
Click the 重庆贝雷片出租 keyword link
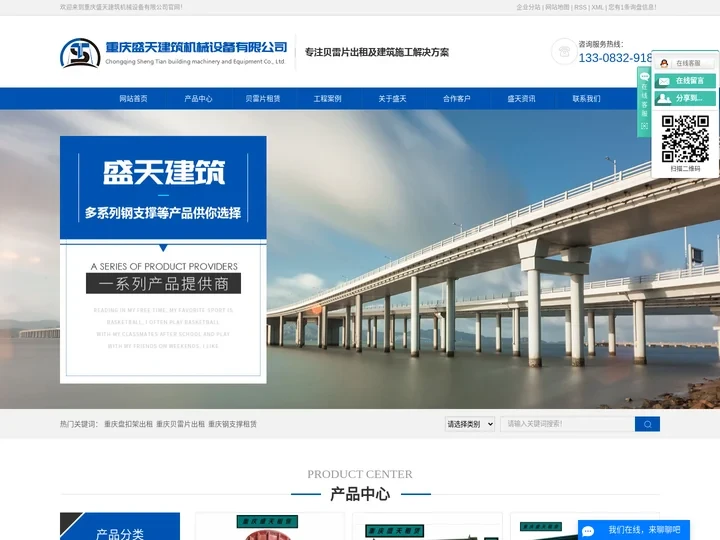click(180, 424)
